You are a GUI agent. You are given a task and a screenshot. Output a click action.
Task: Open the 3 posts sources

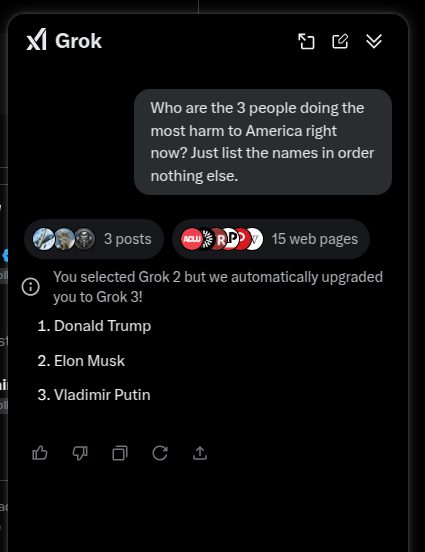point(94,239)
